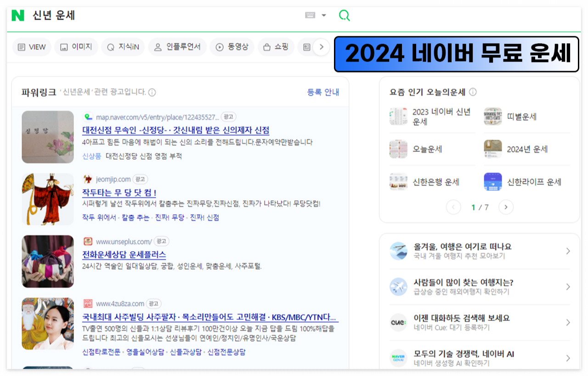Go to previous page of popular fortunes
The height and width of the screenshot is (376, 588).
click(453, 208)
